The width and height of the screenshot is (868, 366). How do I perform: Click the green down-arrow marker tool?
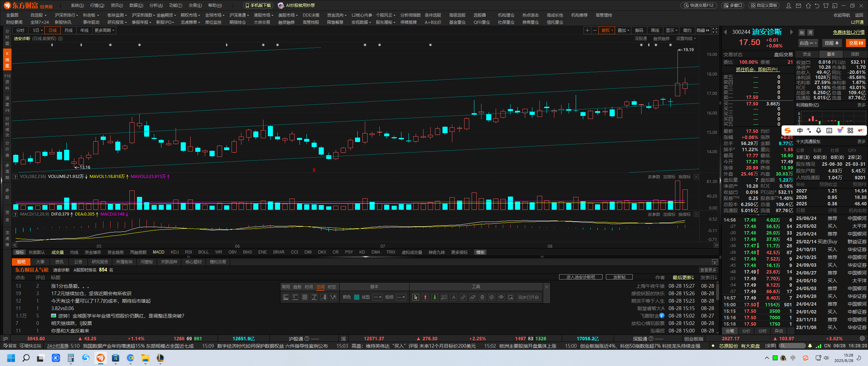(435, 297)
